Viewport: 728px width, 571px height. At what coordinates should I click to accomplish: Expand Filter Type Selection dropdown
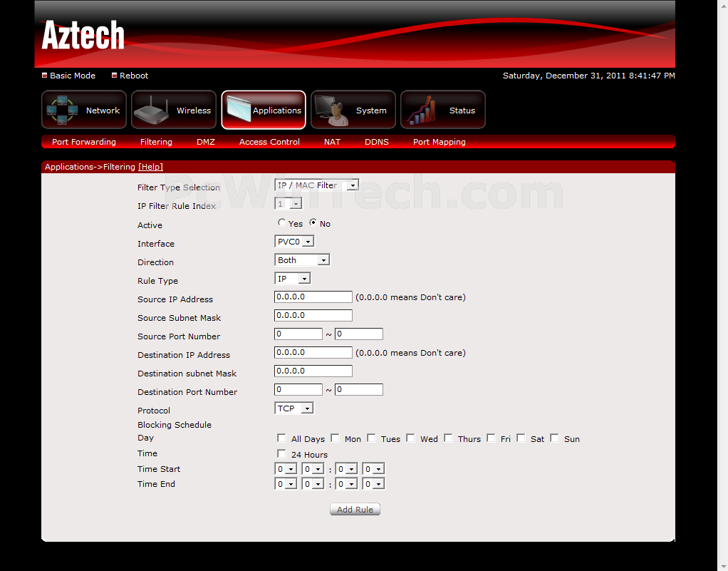pyautogui.click(x=317, y=185)
